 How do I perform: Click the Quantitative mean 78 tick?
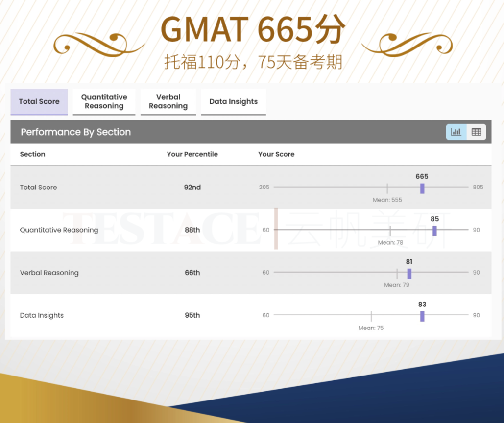[x=390, y=231]
